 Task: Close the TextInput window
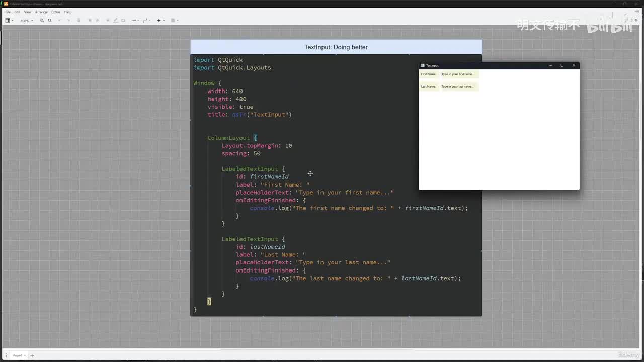coord(574,65)
